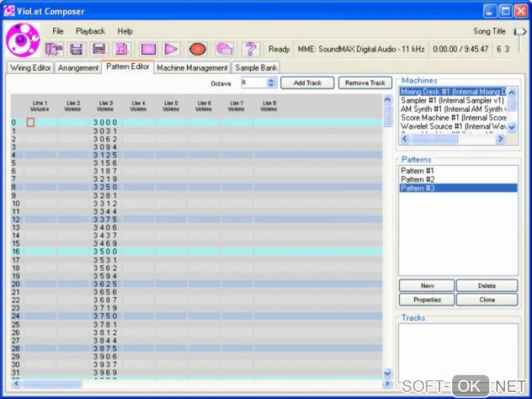
Task: Click pattern grid scroll left arrow
Action: (16, 384)
